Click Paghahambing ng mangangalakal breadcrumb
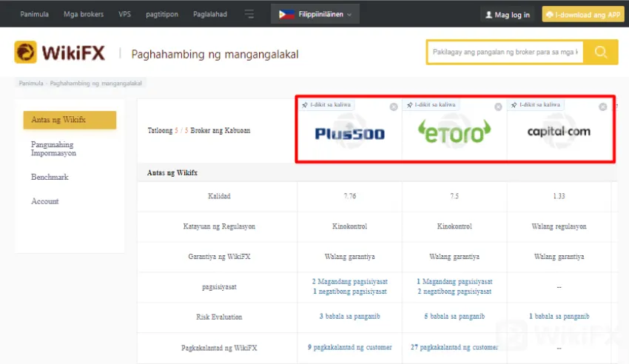Viewport: 629px width, 364px height. (x=96, y=84)
